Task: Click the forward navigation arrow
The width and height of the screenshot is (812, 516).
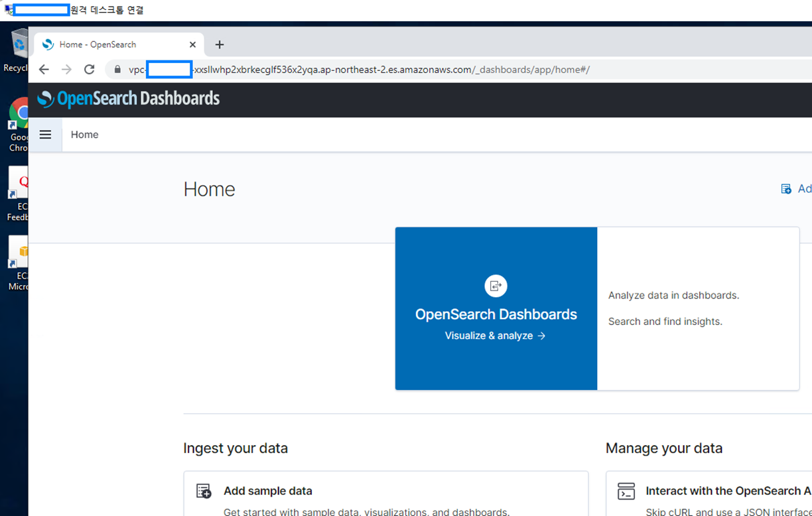Action: click(66, 69)
